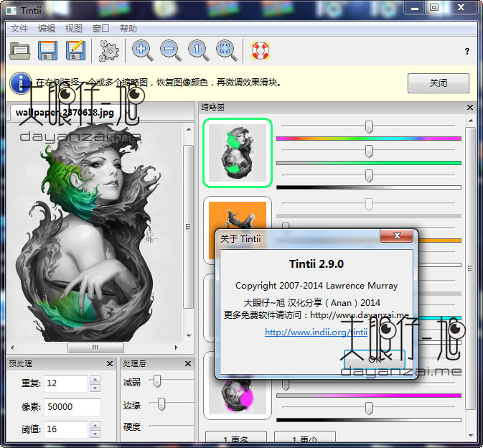
Task: Click image view scroll left arrow
Action: (x=12, y=347)
